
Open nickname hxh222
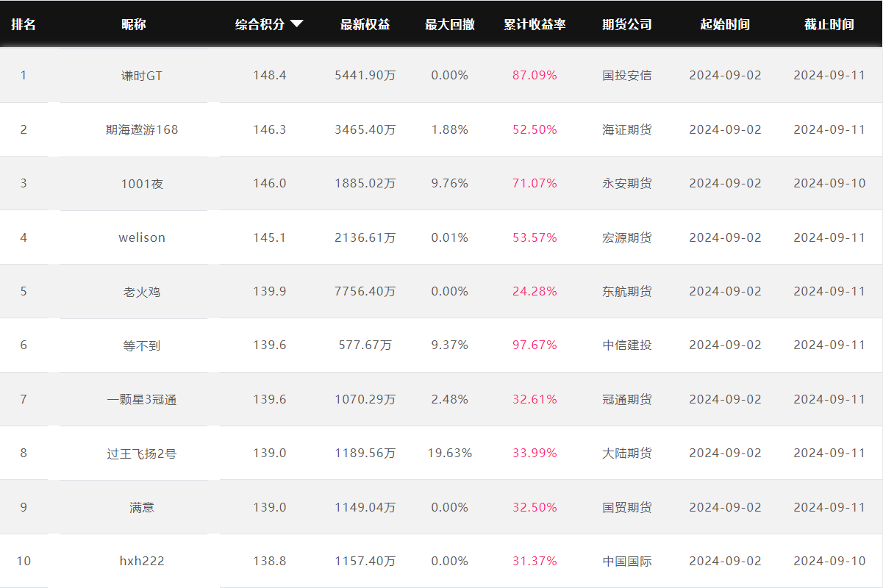pyautogui.click(x=142, y=561)
